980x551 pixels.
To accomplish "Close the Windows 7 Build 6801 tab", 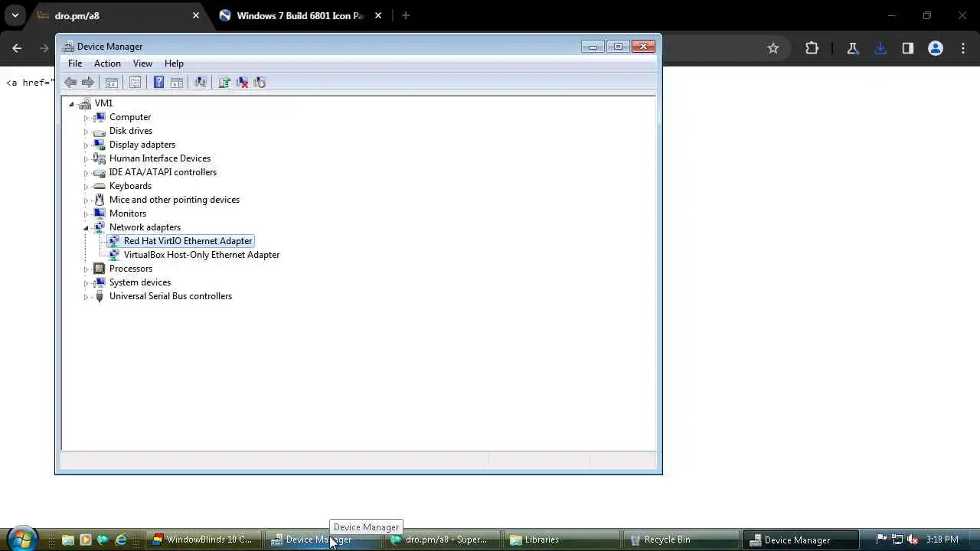I will pos(377,15).
